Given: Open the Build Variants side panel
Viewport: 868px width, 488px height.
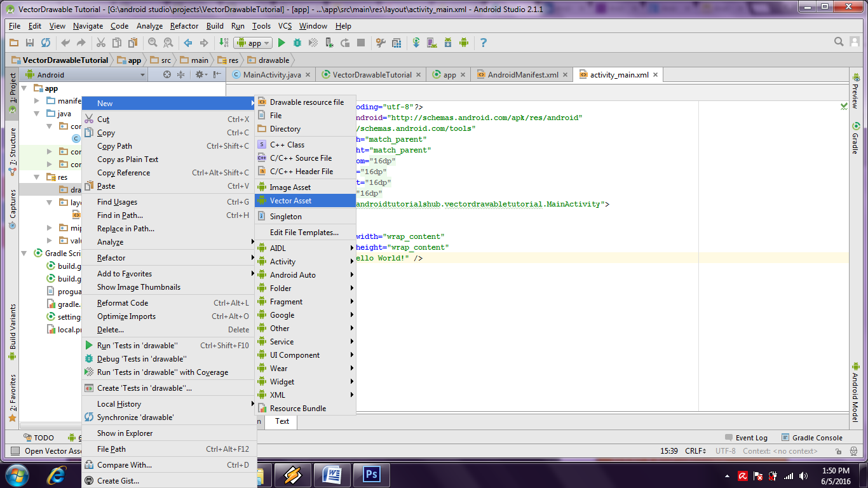Looking at the screenshot, I should [x=12, y=332].
